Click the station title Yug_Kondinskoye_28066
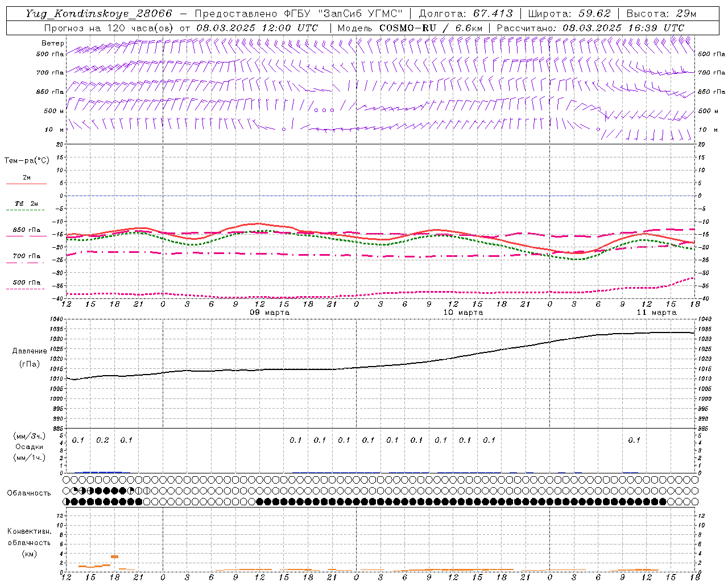Viewport: 728px width, 582px height. click(x=98, y=14)
